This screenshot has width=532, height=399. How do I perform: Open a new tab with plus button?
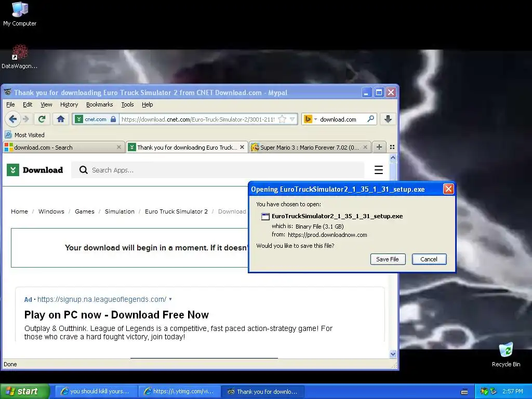click(379, 147)
